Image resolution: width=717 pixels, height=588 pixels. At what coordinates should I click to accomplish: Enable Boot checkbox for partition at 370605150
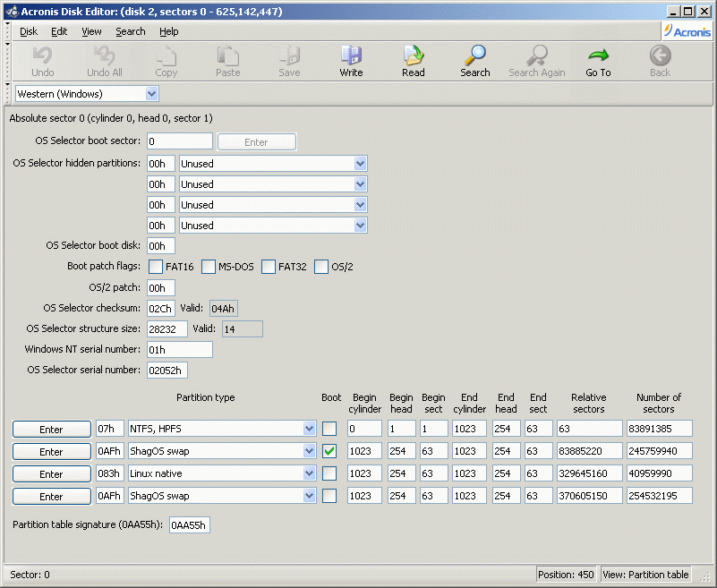click(329, 496)
